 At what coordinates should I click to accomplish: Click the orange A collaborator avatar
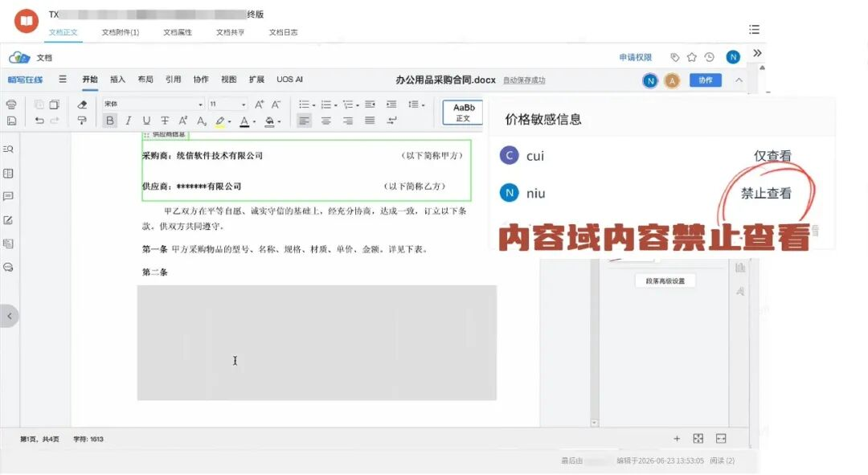(x=671, y=81)
